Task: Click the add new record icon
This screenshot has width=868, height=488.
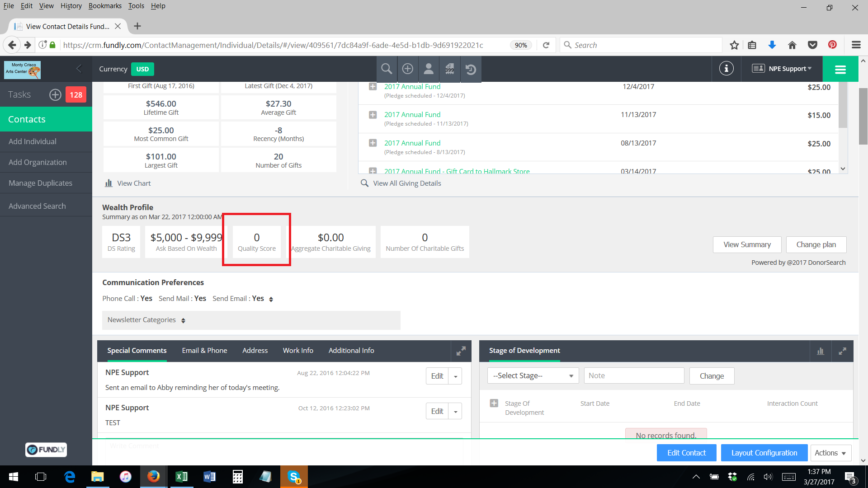Action: coord(408,69)
